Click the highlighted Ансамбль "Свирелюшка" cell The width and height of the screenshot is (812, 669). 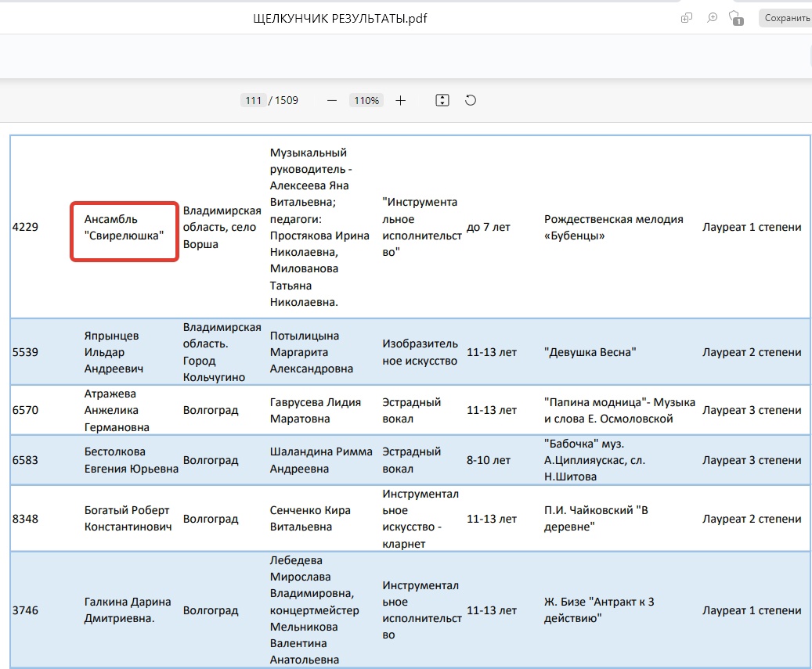click(x=125, y=227)
